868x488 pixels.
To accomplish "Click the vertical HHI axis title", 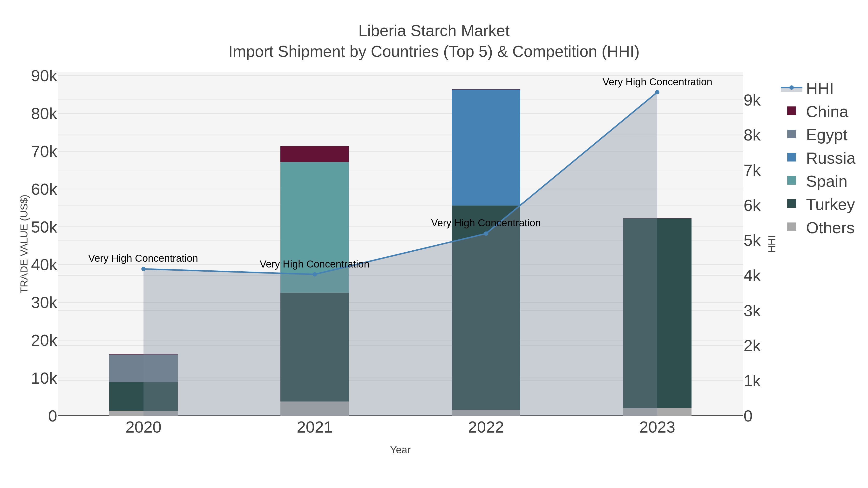I will [x=772, y=244].
